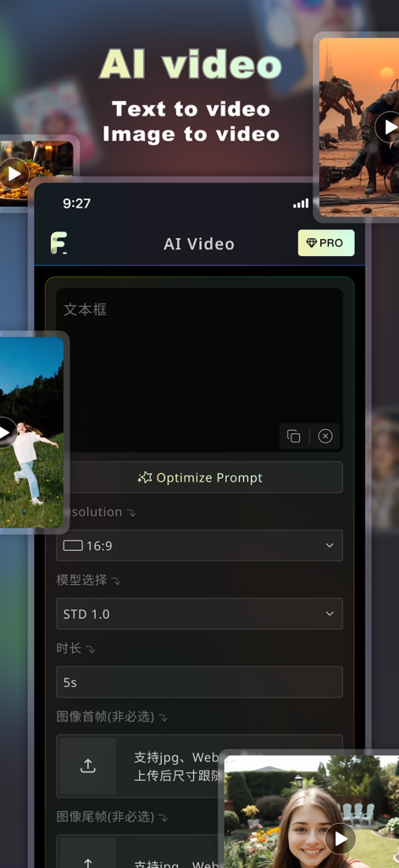Click the 9:27 clock in status bar

point(76,203)
